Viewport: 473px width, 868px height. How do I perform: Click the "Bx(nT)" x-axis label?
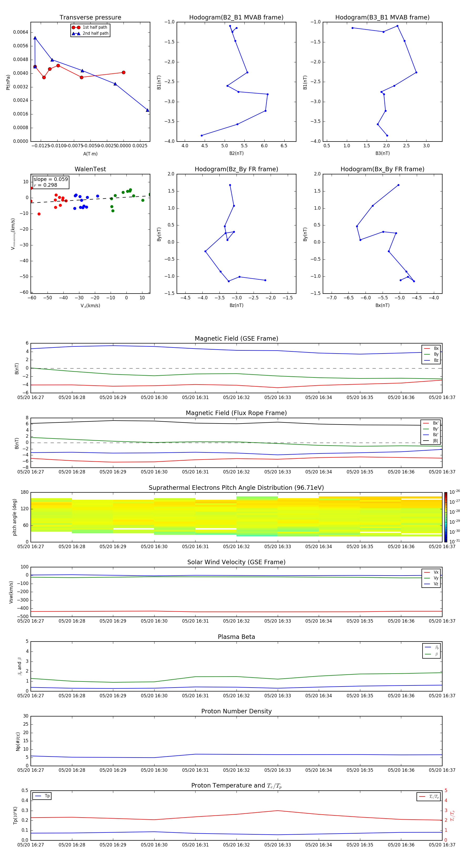click(x=382, y=305)
